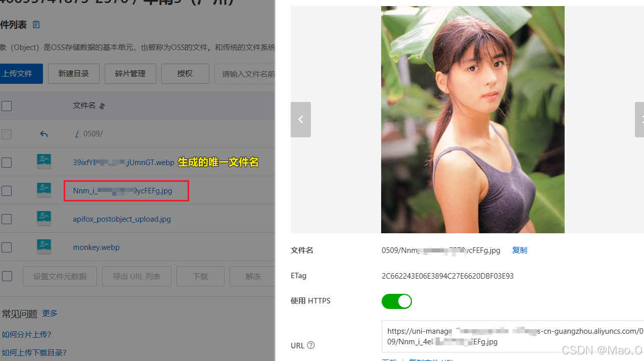
Task: Select the ETag value text
Action: coord(447,276)
